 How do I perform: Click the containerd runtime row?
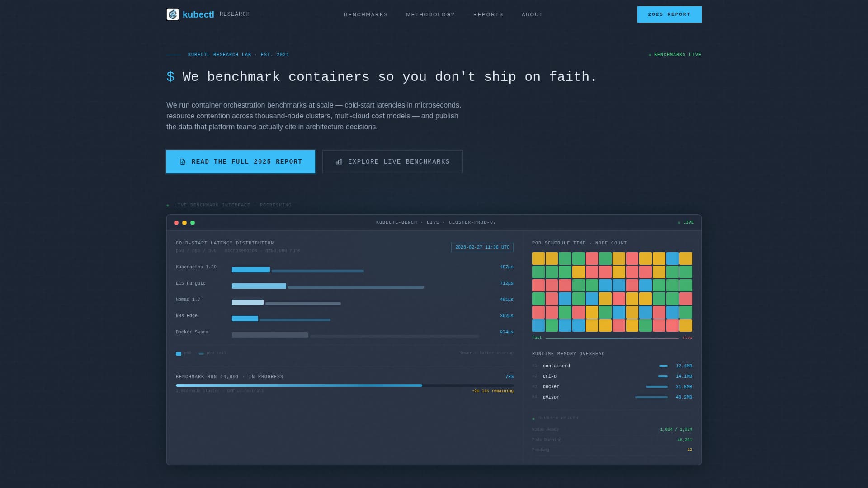(x=612, y=366)
